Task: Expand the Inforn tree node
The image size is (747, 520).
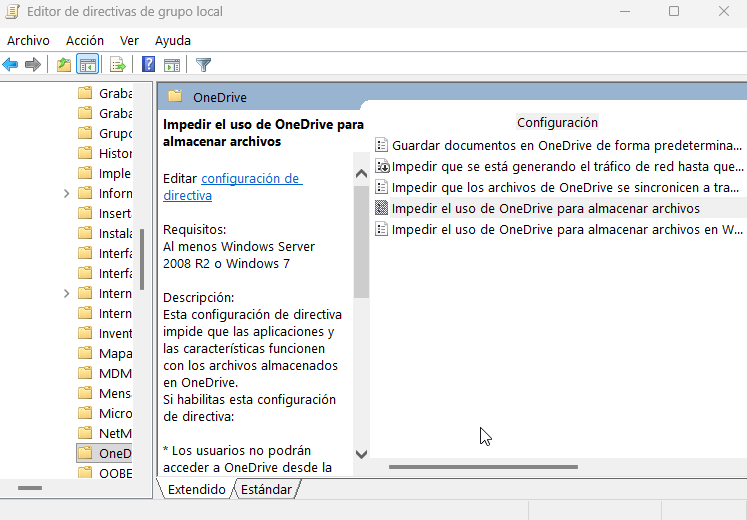Action: click(x=67, y=193)
